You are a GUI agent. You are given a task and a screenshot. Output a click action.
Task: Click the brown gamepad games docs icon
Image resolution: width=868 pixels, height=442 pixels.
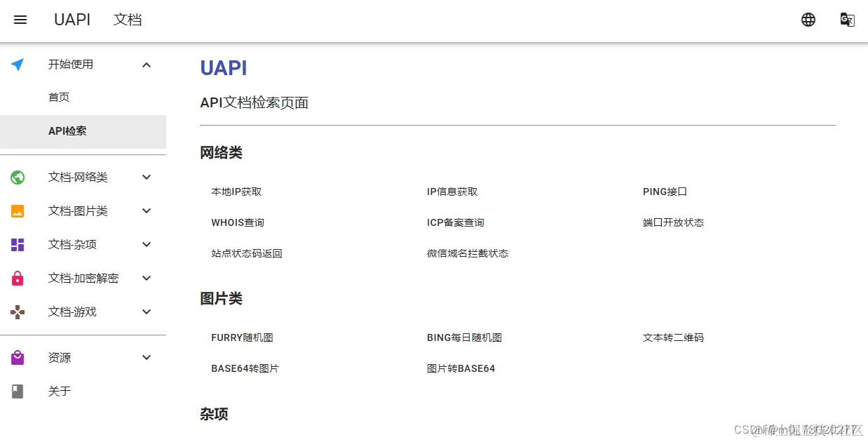18,312
